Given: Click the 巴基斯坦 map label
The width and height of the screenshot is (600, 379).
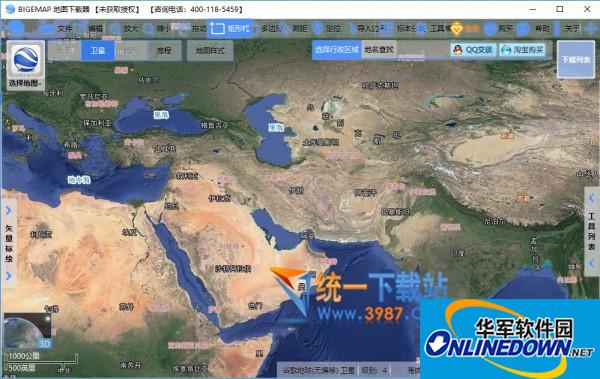Looking at the screenshot, I should pyautogui.click(x=396, y=211).
